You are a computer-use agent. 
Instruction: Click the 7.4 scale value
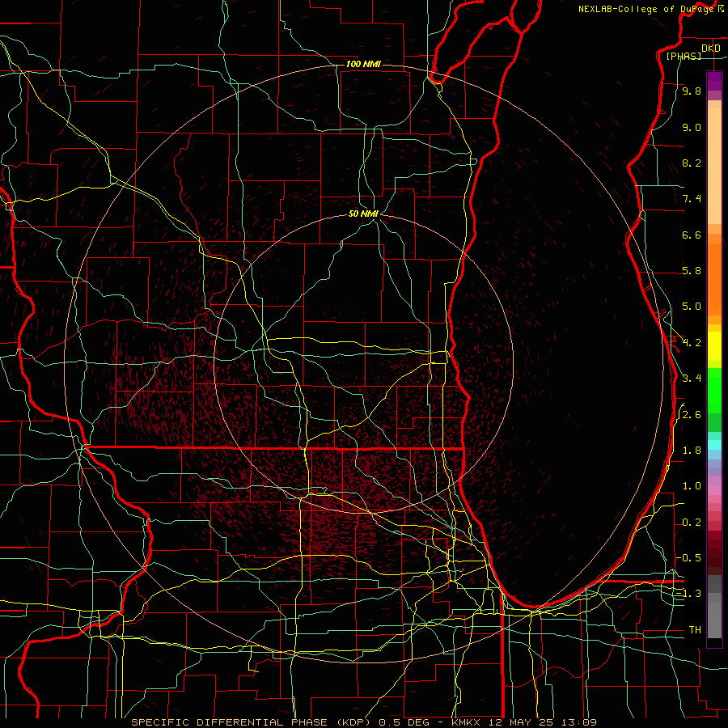pos(692,199)
